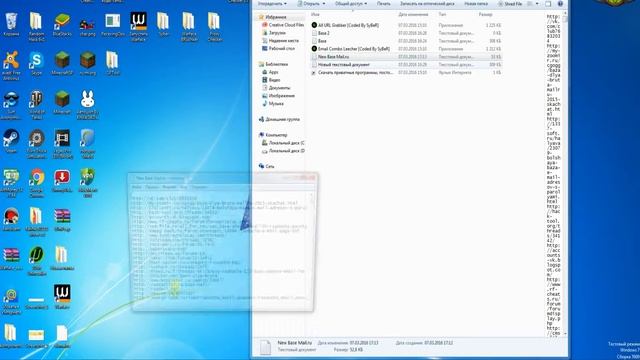Launch the avast Free Antivirus shortcut
Viewport: 640px width, 360px height.
point(11,65)
